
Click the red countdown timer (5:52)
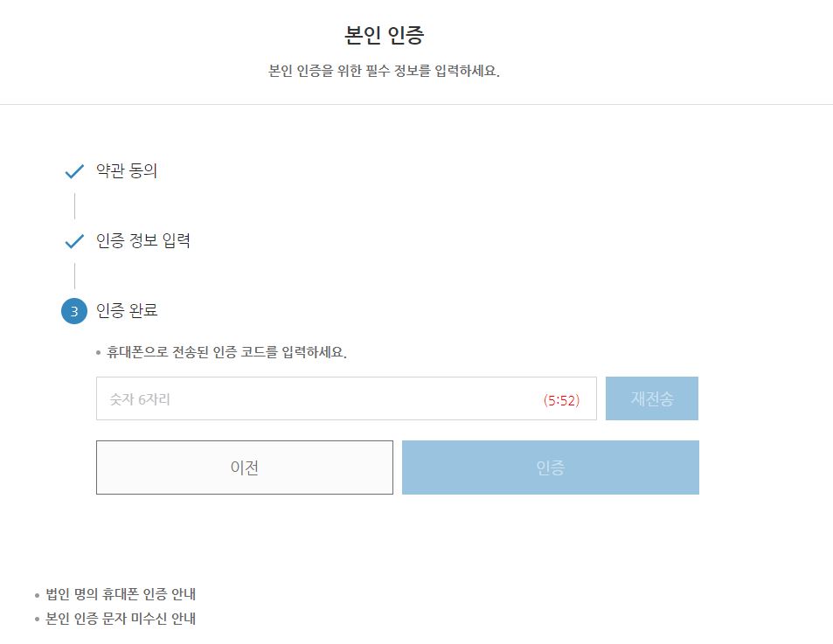click(561, 400)
